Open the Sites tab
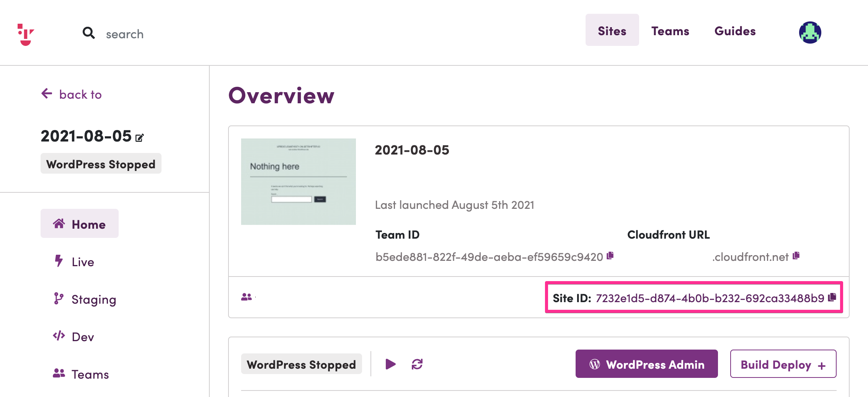This screenshot has width=868, height=397. [612, 31]
